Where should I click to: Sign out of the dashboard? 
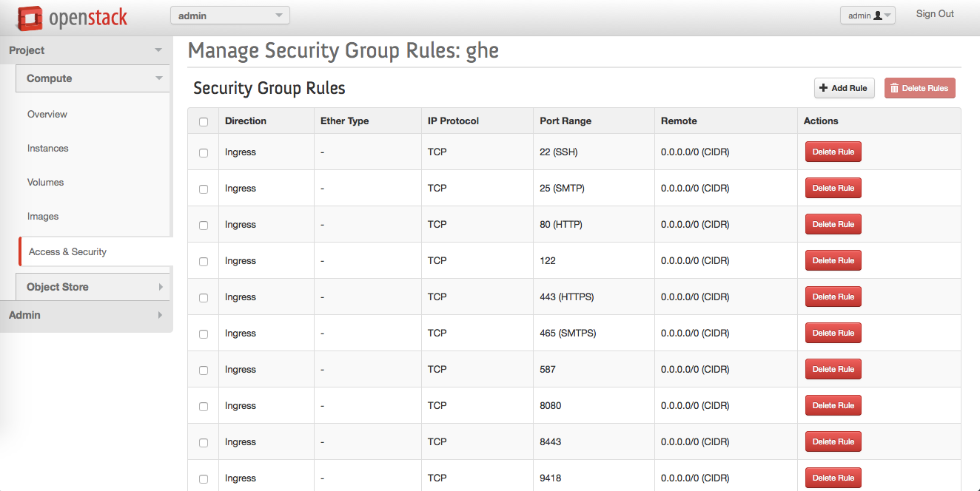(935, 14)
